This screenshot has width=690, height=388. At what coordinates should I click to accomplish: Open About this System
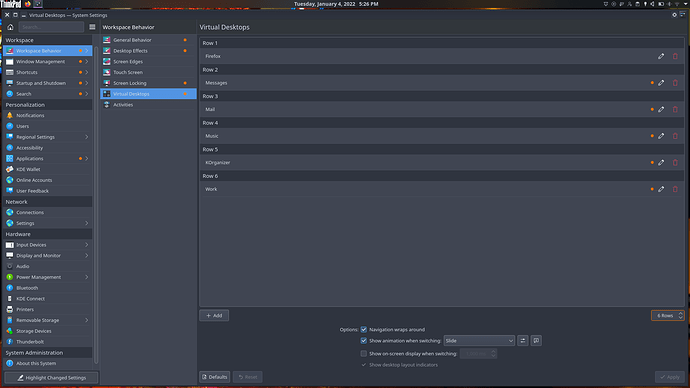[x=48, y=363]
